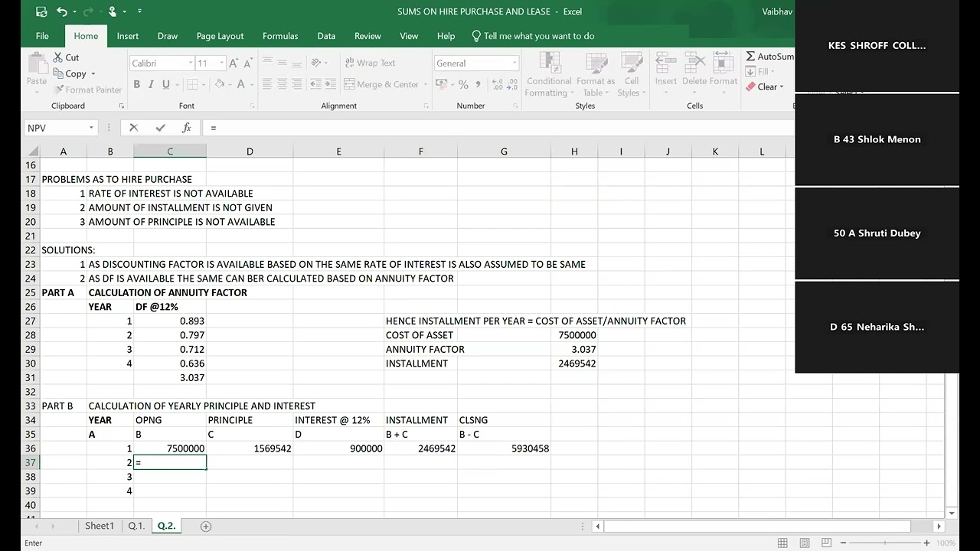Click 'Tell me what you want to do' box

(533, 36)
